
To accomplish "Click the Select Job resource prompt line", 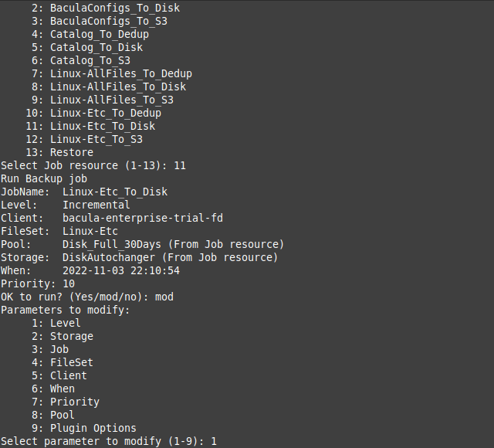I will [93, 165].
